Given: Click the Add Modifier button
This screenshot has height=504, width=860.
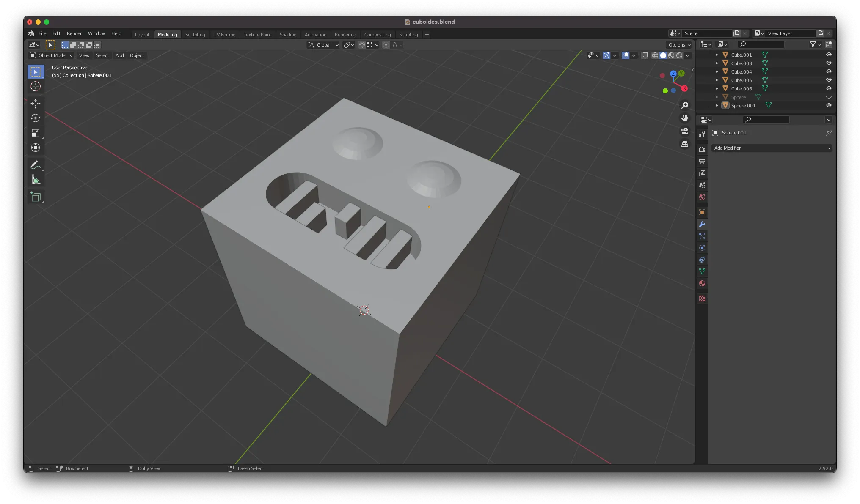Looking at the screenshot, I should click(x=772, y=148).
